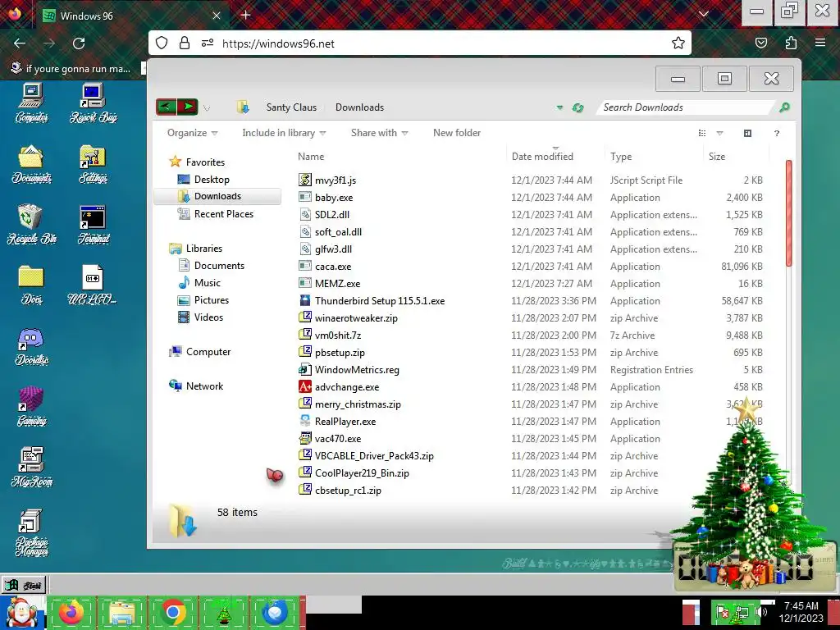Screen dimensions: 840x630
Task: Open the Share with dropdown
Action: tap(379, 133)
